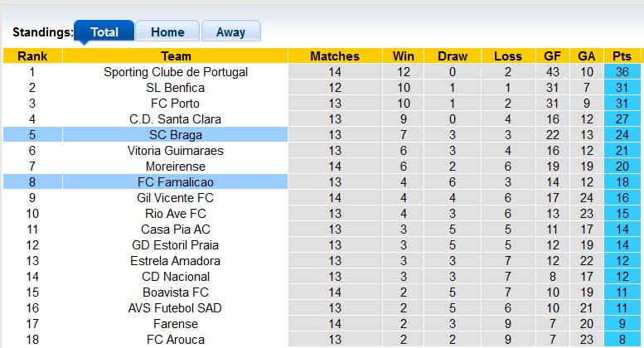The width and height of the screenshot is (644, 348).
Task: Click the FC Arouca team name
Action: [x=176, y=340]
